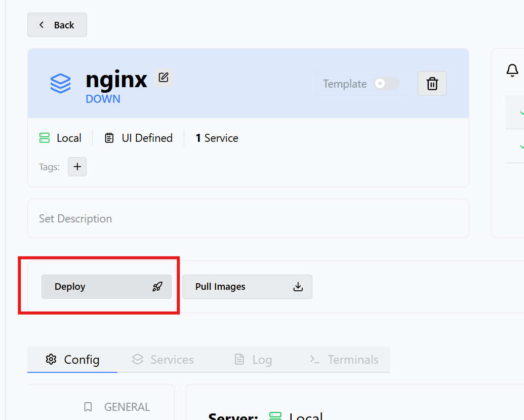Select the Config tab
Image resolution: width=524 pixels, height=420 pixels.
point(72,360)
